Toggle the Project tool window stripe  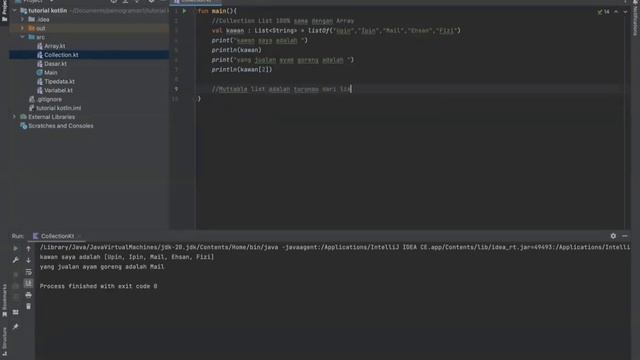[x=4, y=11]
